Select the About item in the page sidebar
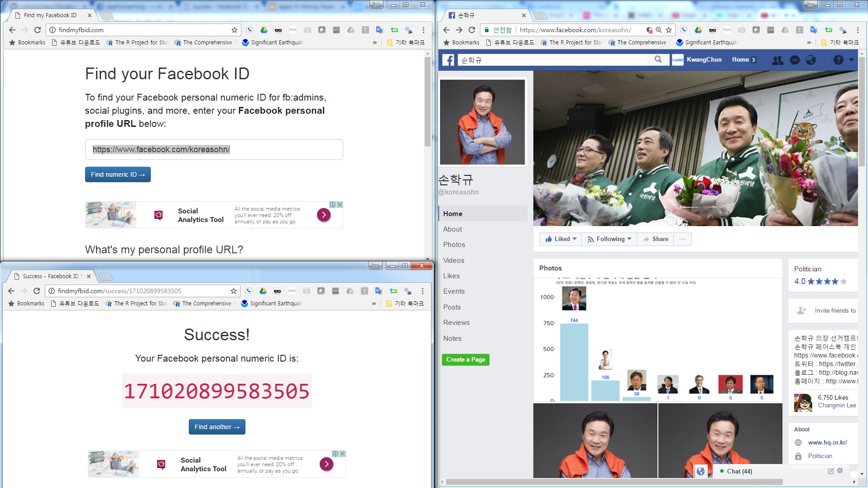Image resolution: width=868 pixels, height=488 pixels. [x=452, y=229]
